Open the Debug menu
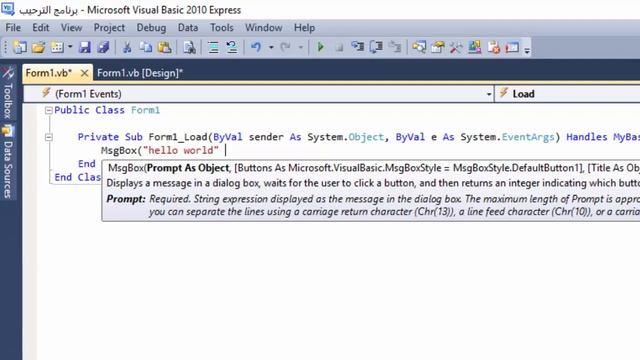 click(151, 28)
